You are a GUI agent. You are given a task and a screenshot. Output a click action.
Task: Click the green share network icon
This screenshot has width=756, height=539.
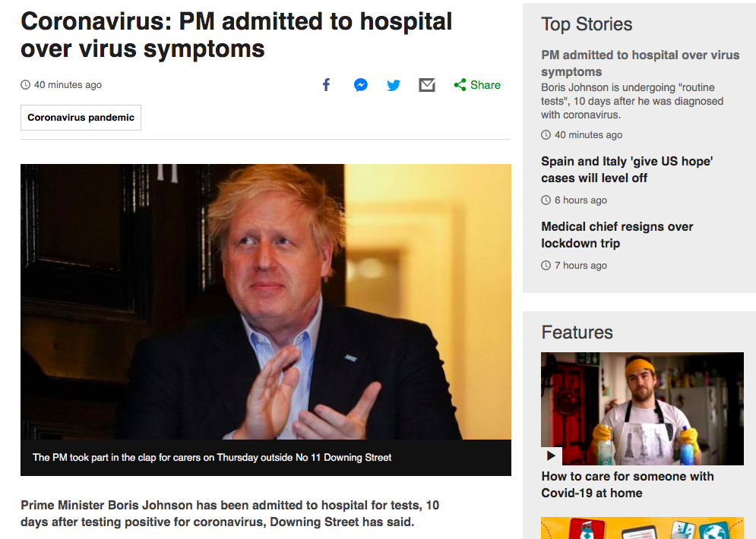point(460,85)
